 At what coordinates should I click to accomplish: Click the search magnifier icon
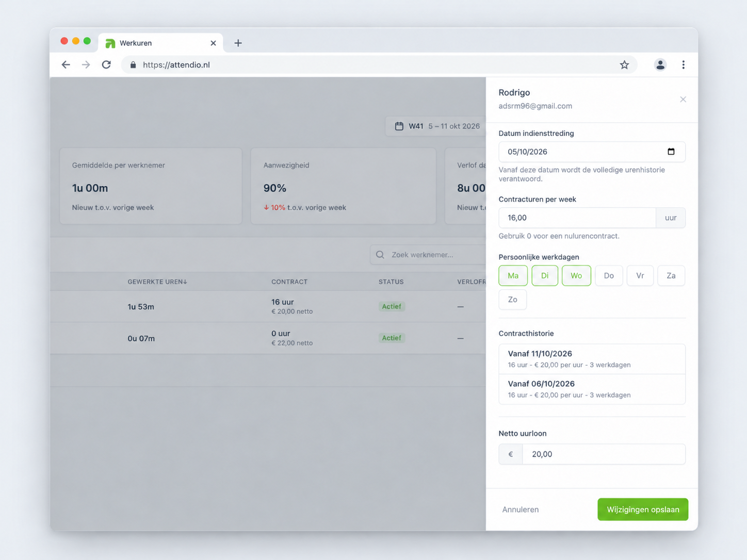[380, 255]
